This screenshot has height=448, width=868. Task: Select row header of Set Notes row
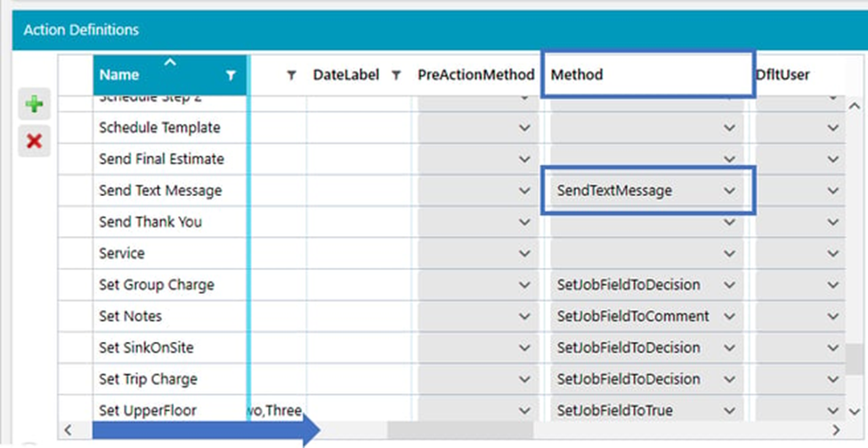(x=76, y=316)
